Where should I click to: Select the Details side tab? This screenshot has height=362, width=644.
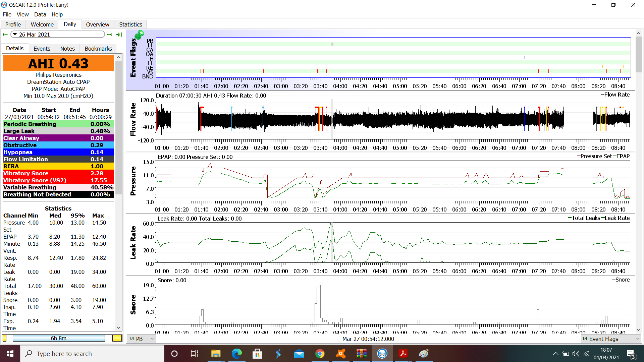point(15,48)
